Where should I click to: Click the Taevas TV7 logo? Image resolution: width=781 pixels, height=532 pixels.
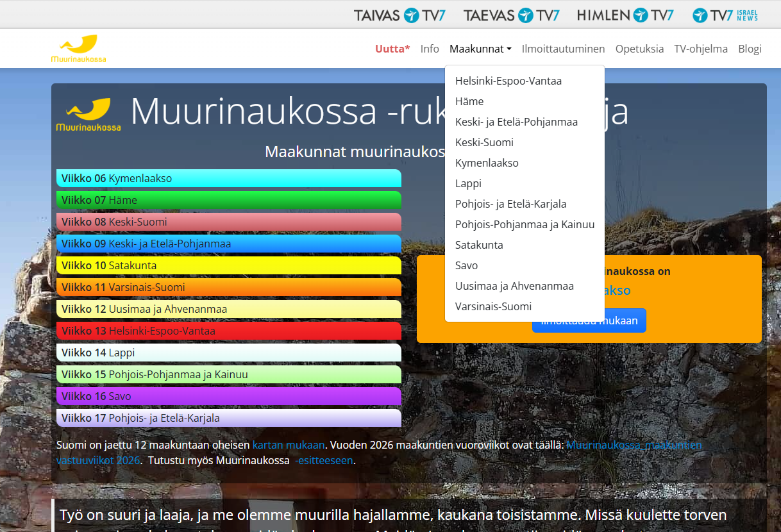(511, 15)
